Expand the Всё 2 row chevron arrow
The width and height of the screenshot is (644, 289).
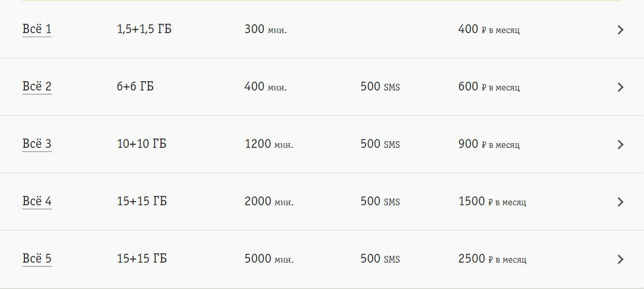coord(620,87)
